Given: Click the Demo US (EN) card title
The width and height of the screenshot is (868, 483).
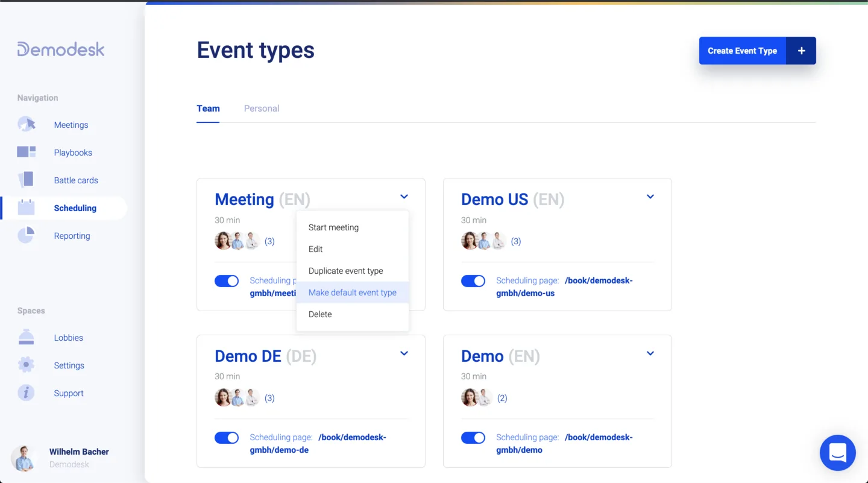Looking at the screenshot, I should [513, 200].
